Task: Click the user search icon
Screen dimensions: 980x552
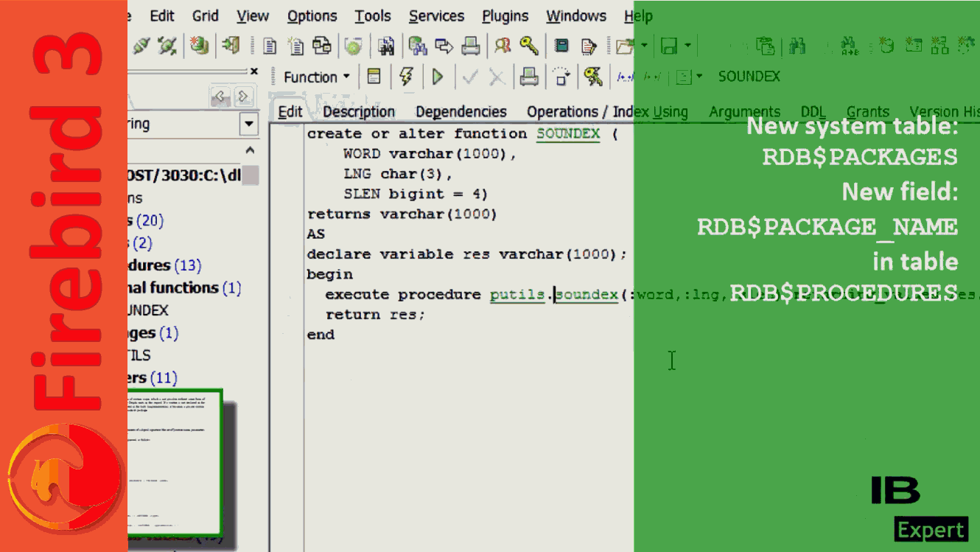Action: (x=503, y=46)
